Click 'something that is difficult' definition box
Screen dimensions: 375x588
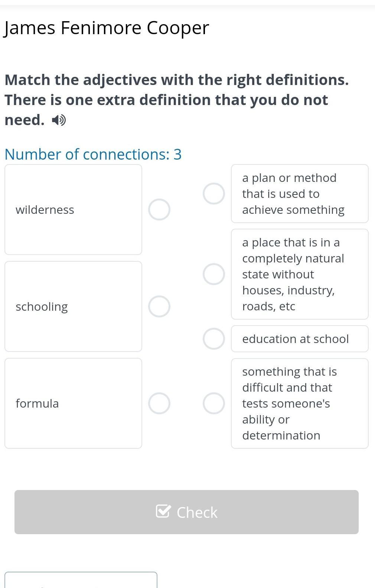point(300,404)
